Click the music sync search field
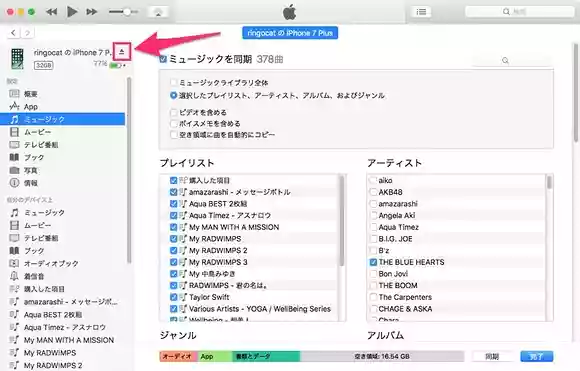 [x=512, y=61]
